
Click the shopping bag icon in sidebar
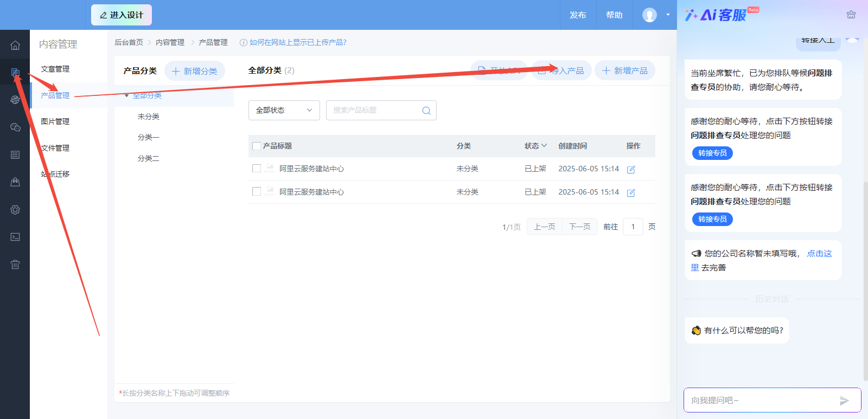pos(15,182)
